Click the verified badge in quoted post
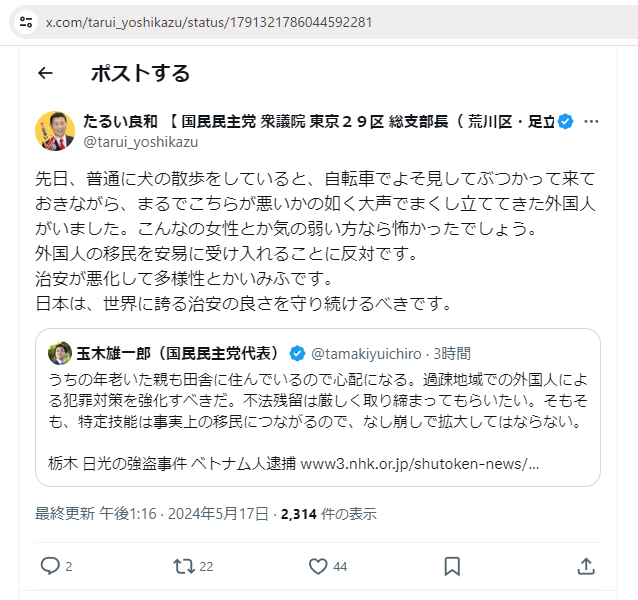Viewport: 638px width, 600px height. pyautogui.click(x=297, y=353)
